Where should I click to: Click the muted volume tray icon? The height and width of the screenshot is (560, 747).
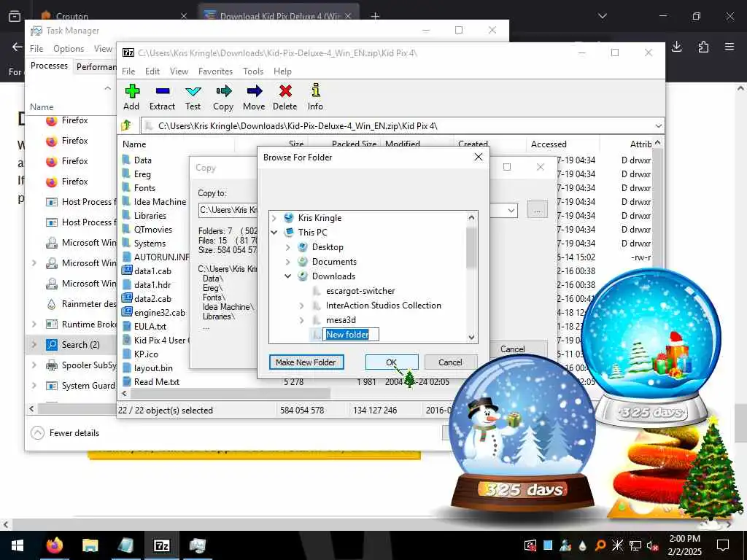(652, 545)
